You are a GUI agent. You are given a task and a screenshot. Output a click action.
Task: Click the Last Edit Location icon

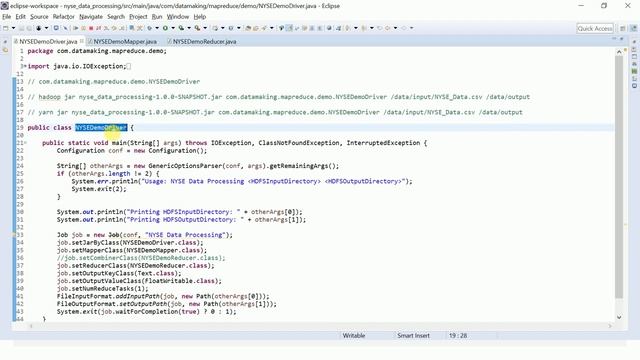[380, 28]
